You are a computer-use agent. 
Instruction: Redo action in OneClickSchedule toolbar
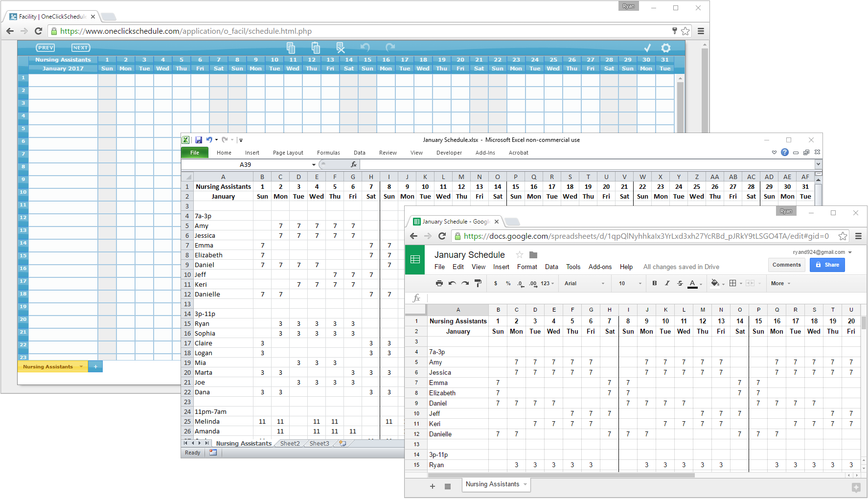(390, 47)
